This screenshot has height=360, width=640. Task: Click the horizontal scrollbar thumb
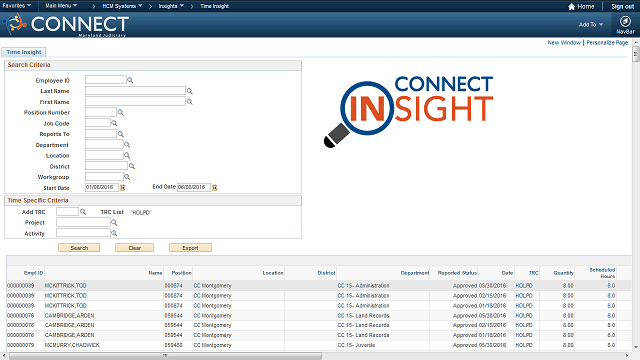165,356
